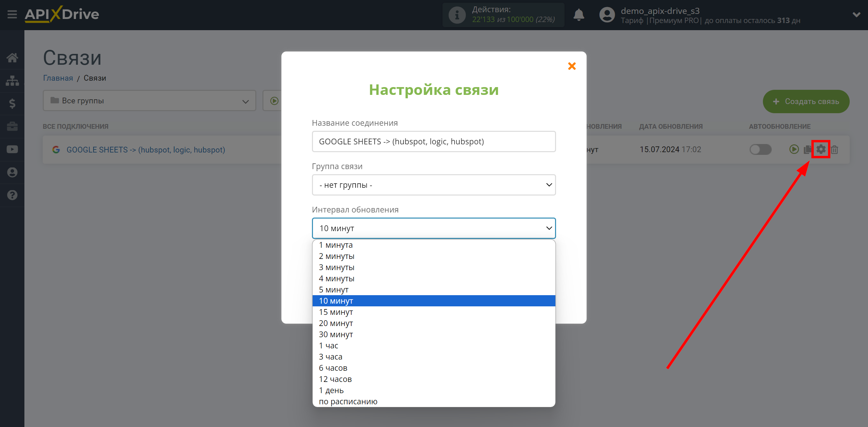
Task: Click the connection name input field
Action: [x=434, y=142]
